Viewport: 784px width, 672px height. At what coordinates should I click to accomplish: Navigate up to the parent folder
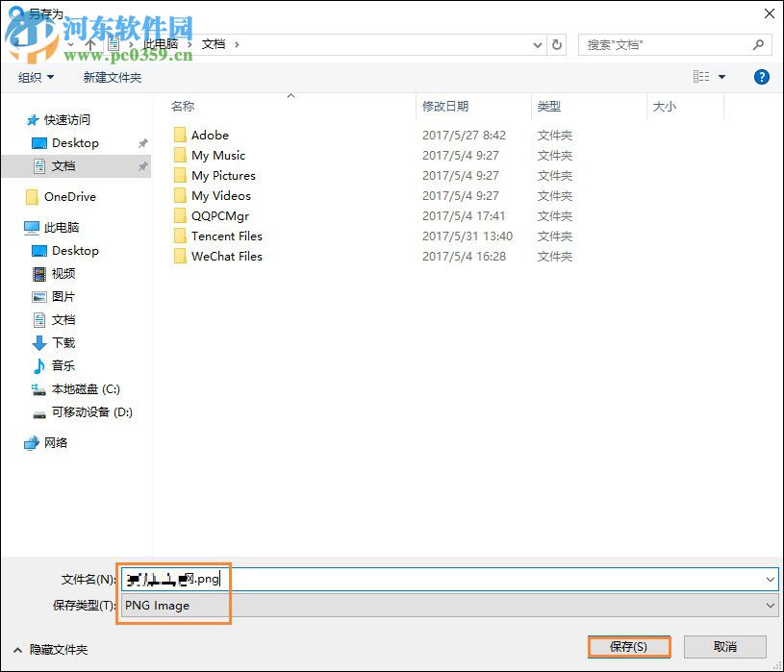(89, 44)
